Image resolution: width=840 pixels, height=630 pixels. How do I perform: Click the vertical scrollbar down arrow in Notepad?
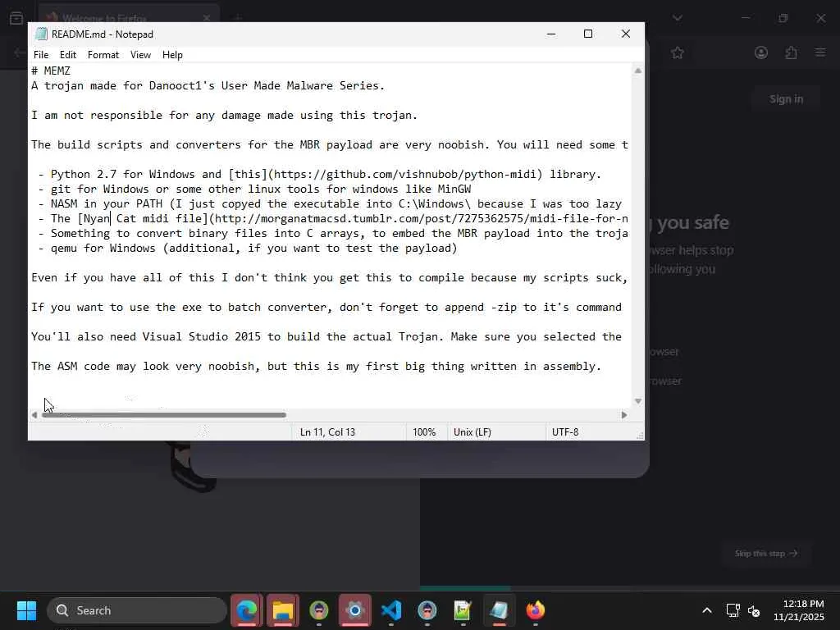(637, 401)
